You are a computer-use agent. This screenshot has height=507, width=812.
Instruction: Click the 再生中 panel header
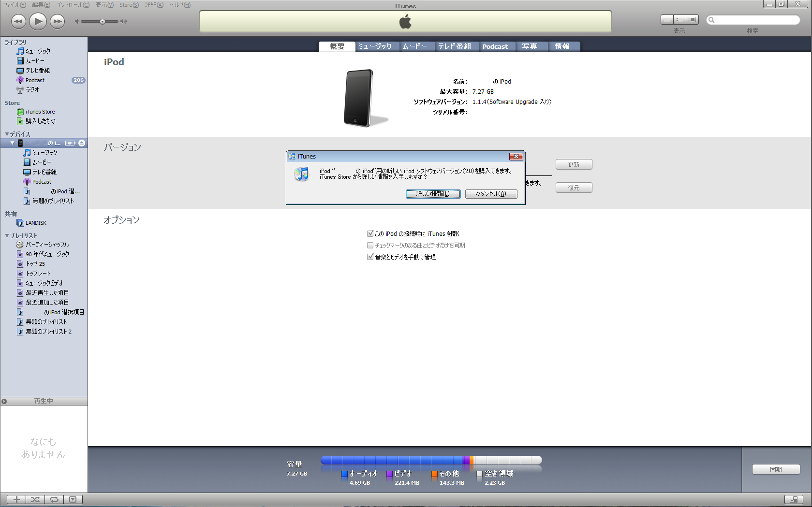pos(44,401)
